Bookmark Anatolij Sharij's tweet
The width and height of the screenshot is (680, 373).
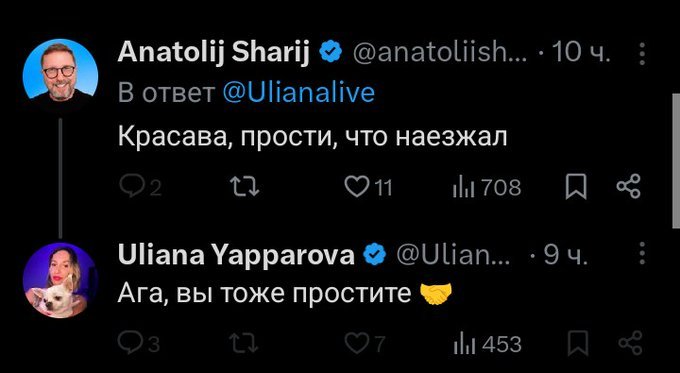click(x=576, y=187)
